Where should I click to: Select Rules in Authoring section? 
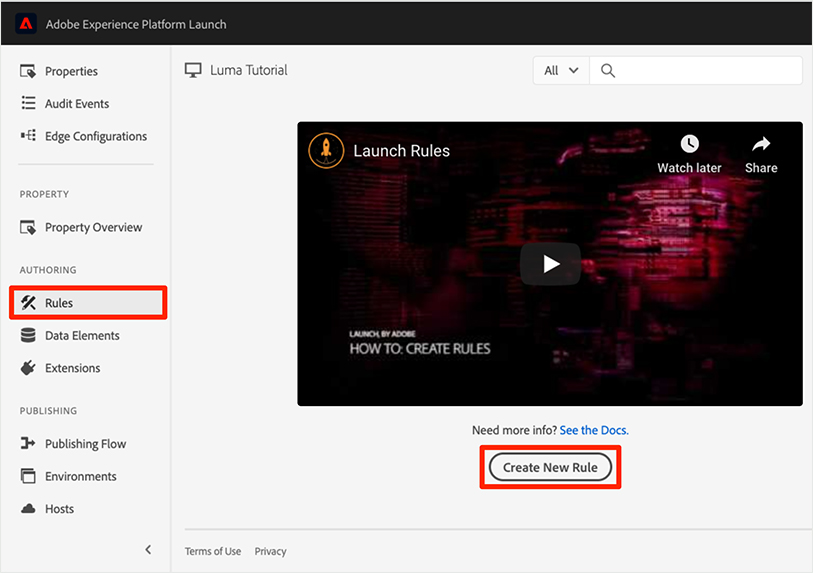[x=88, y=303]
